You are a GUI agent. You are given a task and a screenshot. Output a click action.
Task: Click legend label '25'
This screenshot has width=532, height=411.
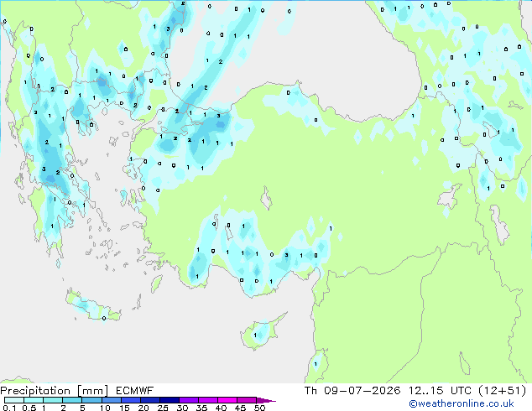click(x=163, y=408)
